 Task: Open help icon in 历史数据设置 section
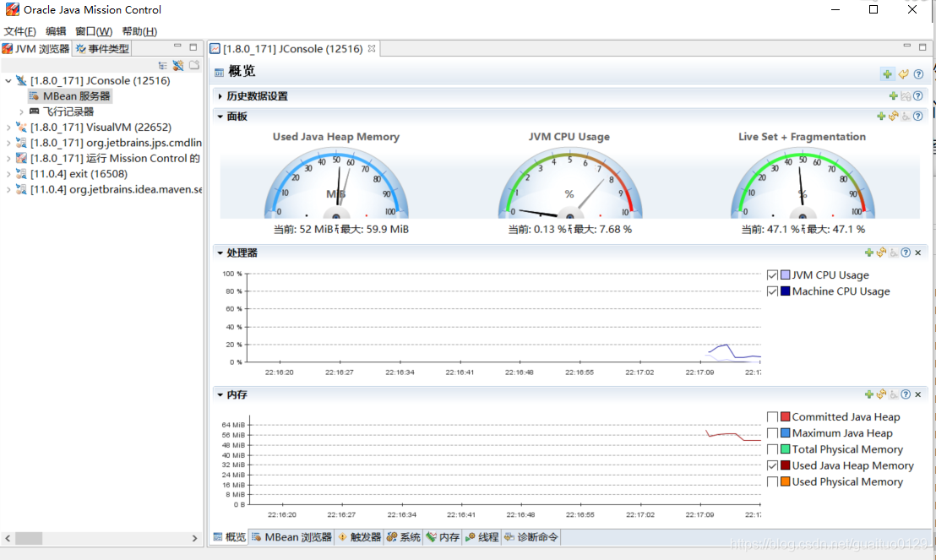click(918, 95)
